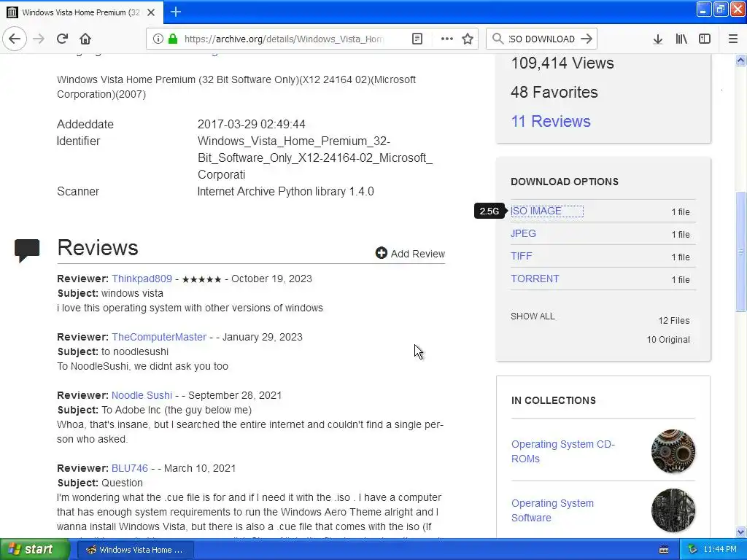Show site information icon in address bar
Viewport: 747px width, 560px height.
click(x=158, y=39)
